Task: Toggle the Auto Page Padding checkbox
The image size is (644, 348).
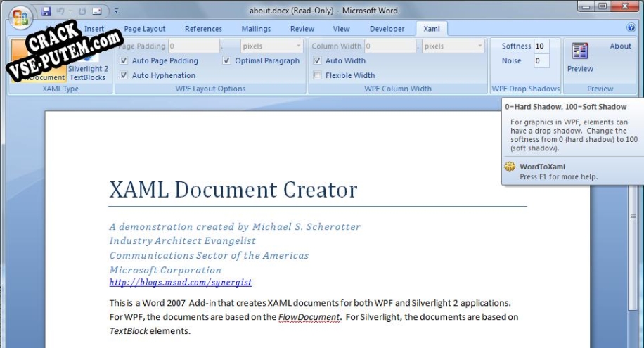Action: [x=124, y=60]
